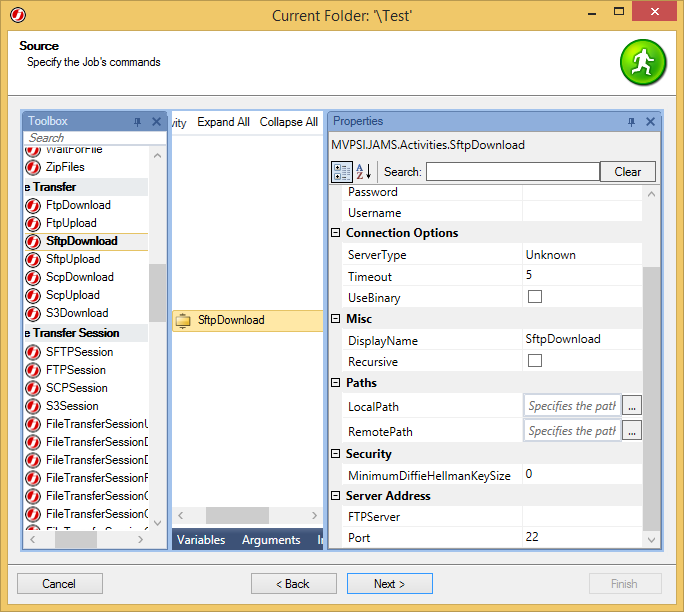Click the JAMS app icon in title bar
This screenshot has width=684, height=612.
(17, 15)
